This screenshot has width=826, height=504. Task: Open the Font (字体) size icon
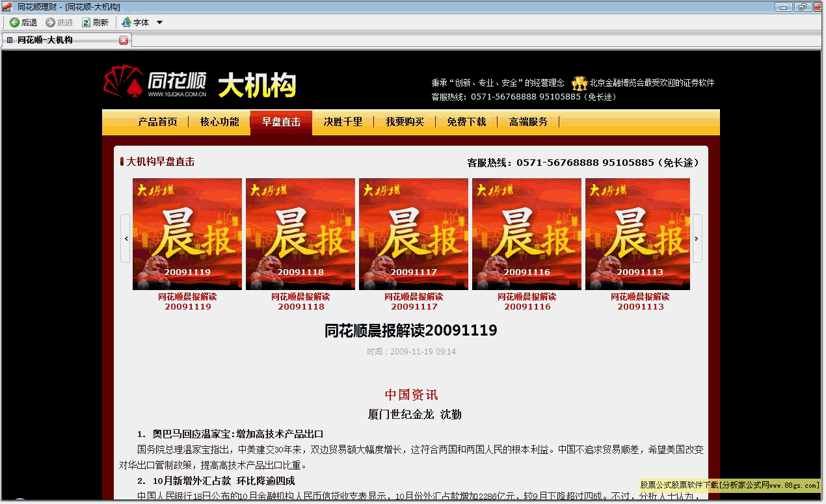click(127, 23)
